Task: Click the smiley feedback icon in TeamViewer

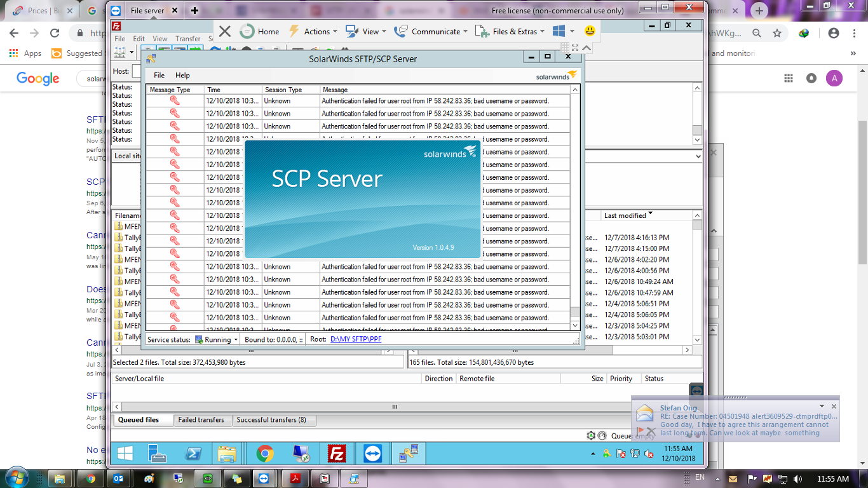Action: click(590, 31)
